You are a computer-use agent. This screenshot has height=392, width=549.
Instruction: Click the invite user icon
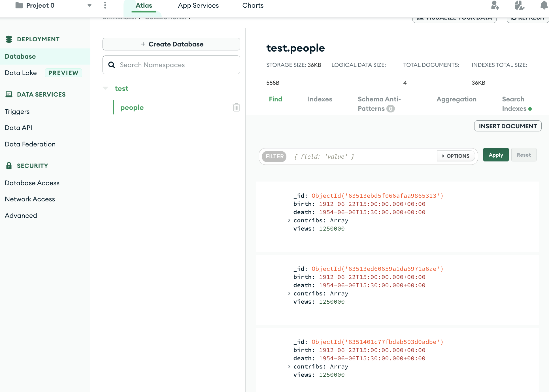pos(495,5)
